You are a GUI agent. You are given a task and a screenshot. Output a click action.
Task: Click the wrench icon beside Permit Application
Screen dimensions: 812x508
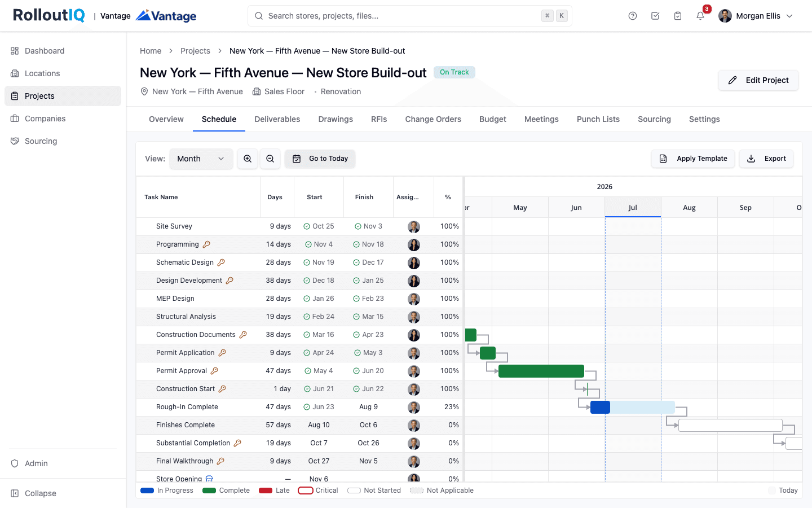[x=222, y=353]
